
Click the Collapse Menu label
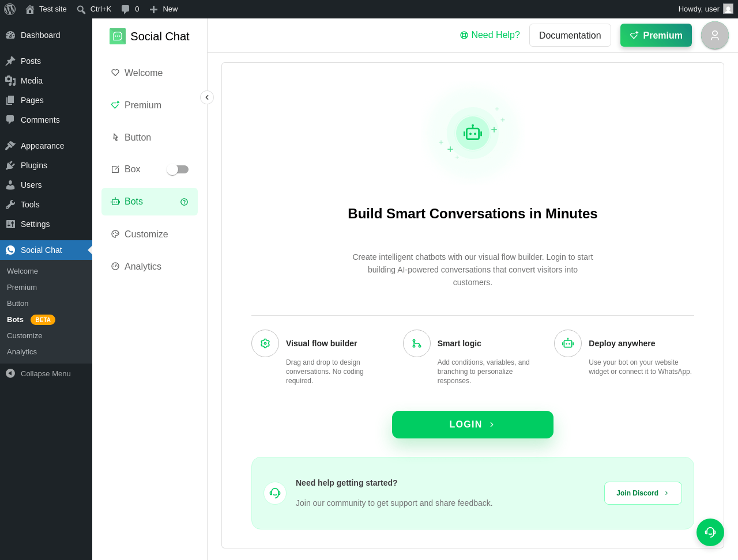pyautogui.click(x=46, y=373)
